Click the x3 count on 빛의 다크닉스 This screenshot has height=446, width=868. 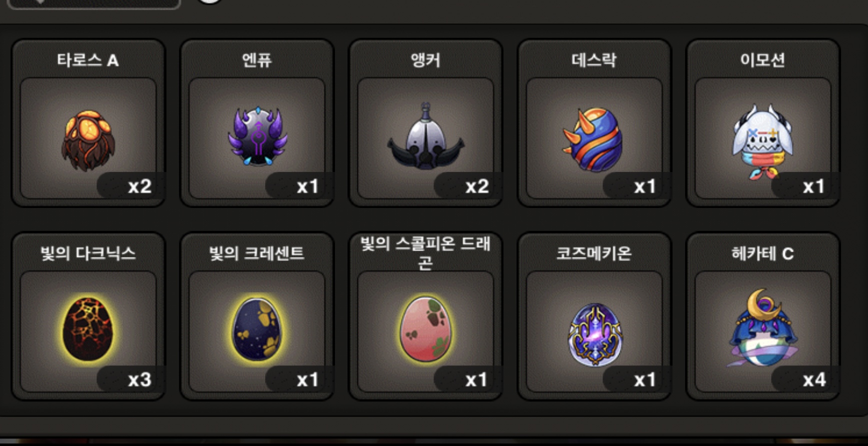139,380
